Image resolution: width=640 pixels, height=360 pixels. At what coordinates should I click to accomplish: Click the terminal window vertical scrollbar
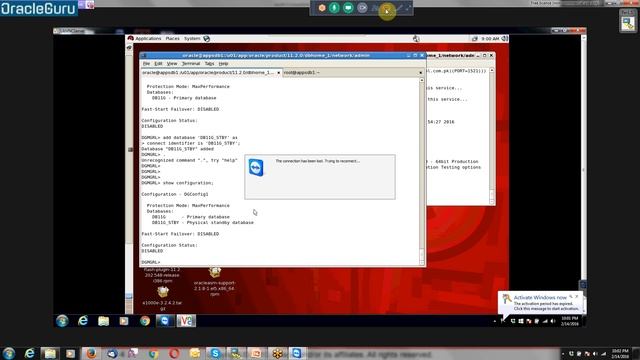[422, 171]
